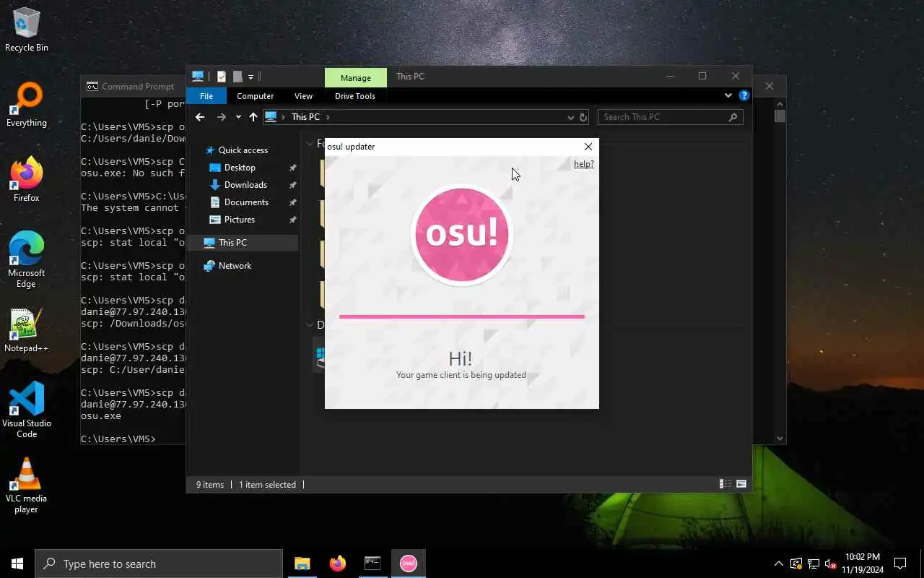This screenshot has width=924, height=578.
Task: Open the Recycle Bin desktop icon
Action: point(27,30)
